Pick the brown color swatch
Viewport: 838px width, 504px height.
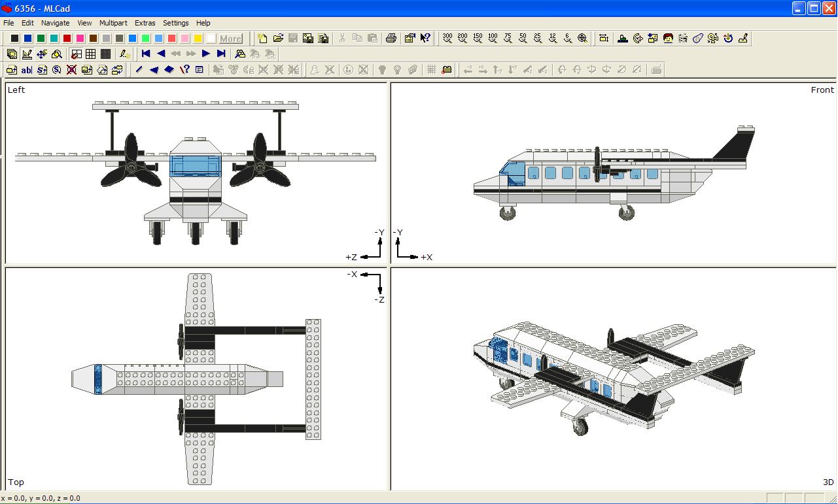[93, 39]
